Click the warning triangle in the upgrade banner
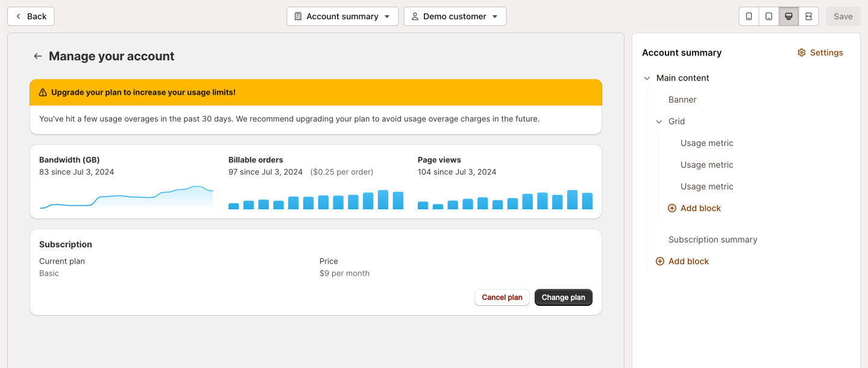This screenshot has width=868, height=368. click(x=42, y=92)
